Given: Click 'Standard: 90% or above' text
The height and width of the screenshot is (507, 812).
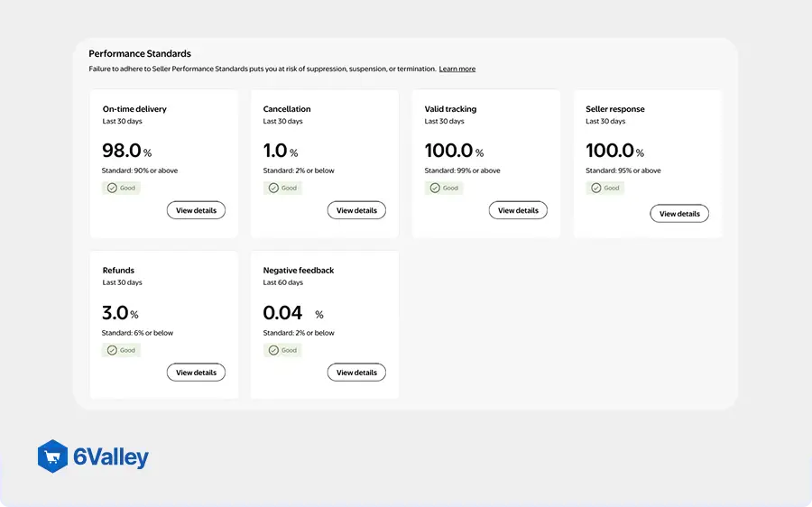Looking at the screenshot, I should coord(140,171).
